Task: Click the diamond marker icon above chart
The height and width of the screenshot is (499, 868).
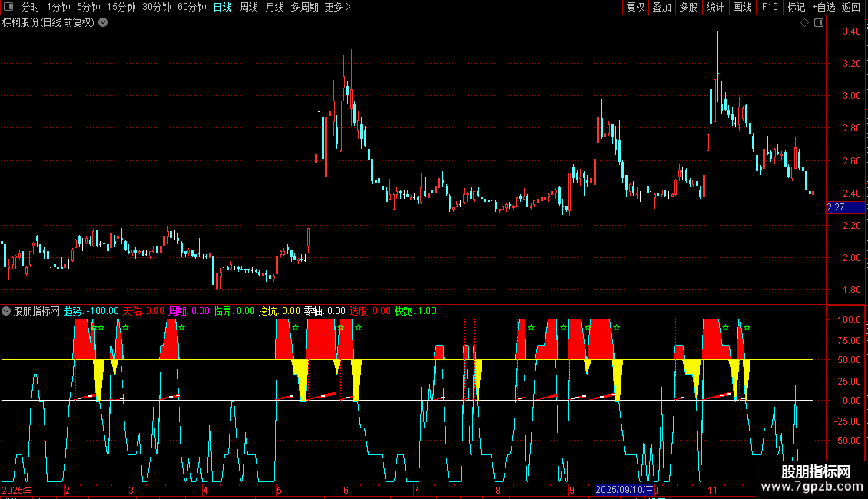Action: [x=805, y=23]
